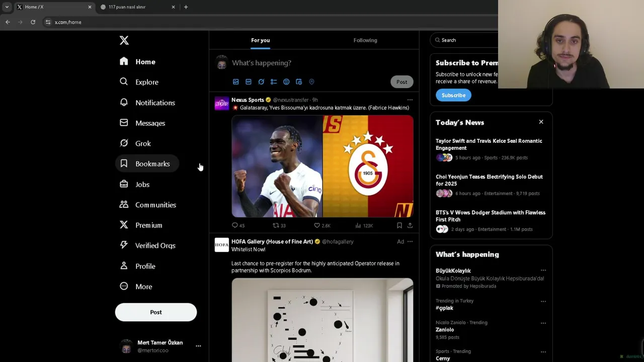Bookmark the Nexus Sports post
Viewport: 644px width, 362px height.
click(x=399, y=226)
